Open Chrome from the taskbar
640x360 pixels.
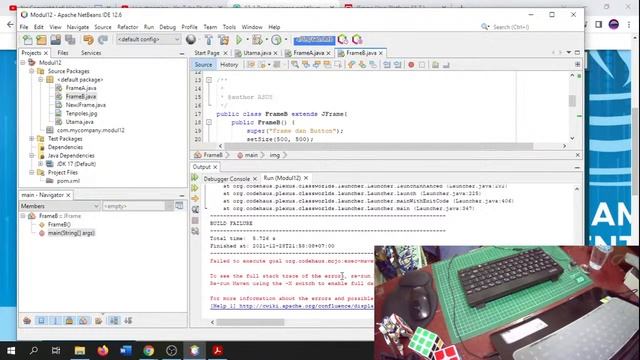149,351
